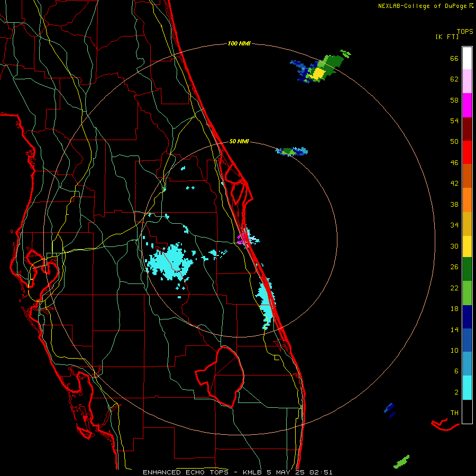
Task: Click the large cyan echo cluster inland
Action: [170, 262]
